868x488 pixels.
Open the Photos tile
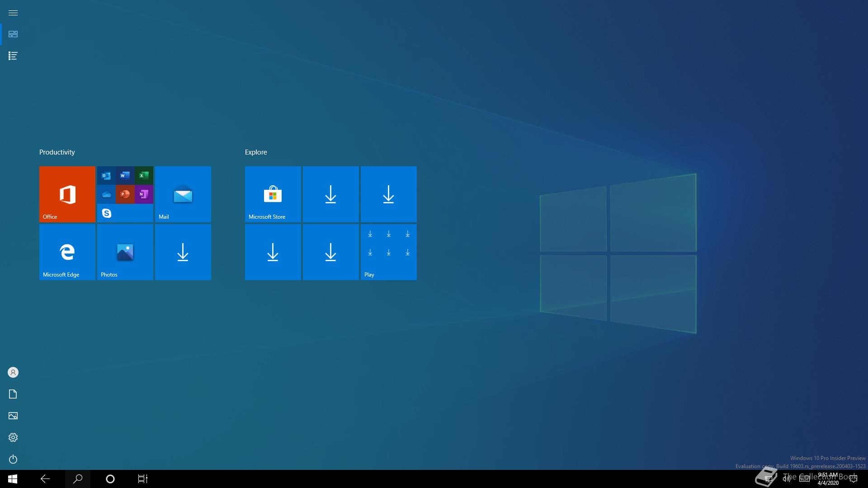(x=125, y=252)
